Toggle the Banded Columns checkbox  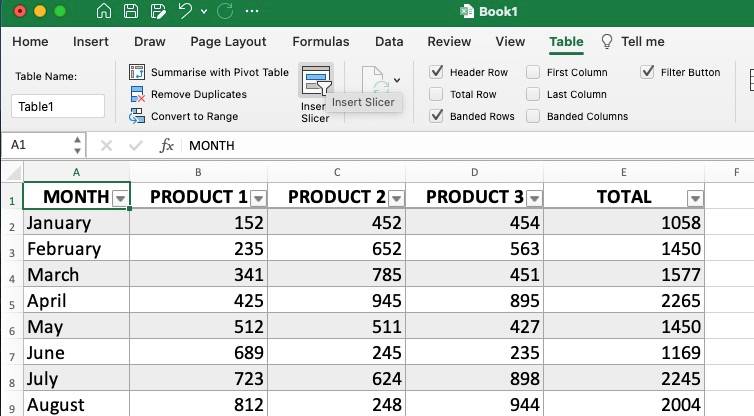pos(533,116)
